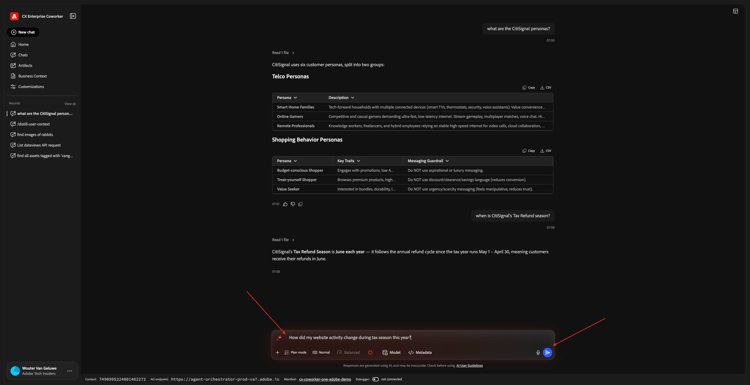Click 'Remote Professionals' cell
This screenshot has height=385, width=750.
pos(296,126)
